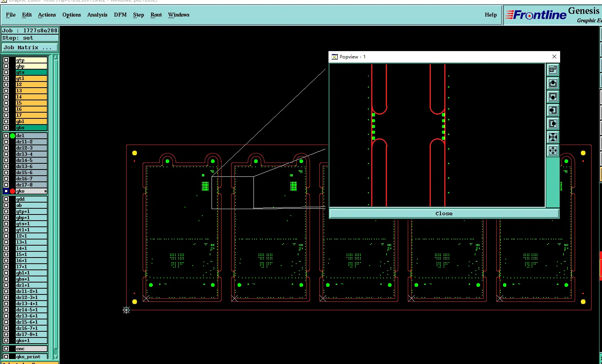This screenshot has height=364, width=602.
Task: Select the cnc layer name
Action: point(31,349)
